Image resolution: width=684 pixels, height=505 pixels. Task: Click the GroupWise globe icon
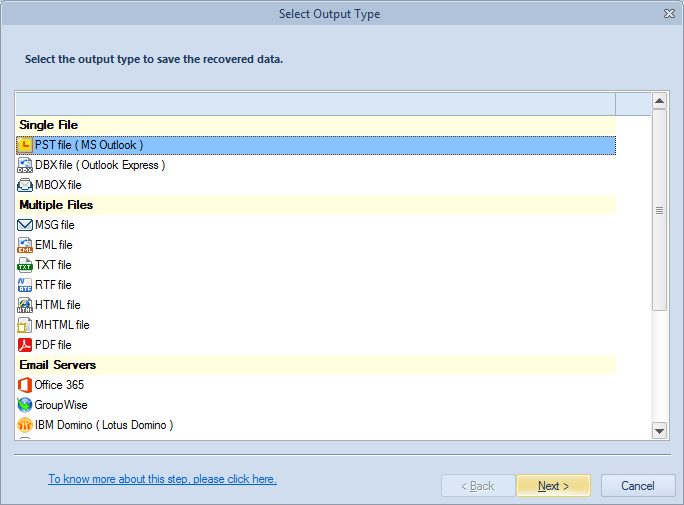point(25,405)
